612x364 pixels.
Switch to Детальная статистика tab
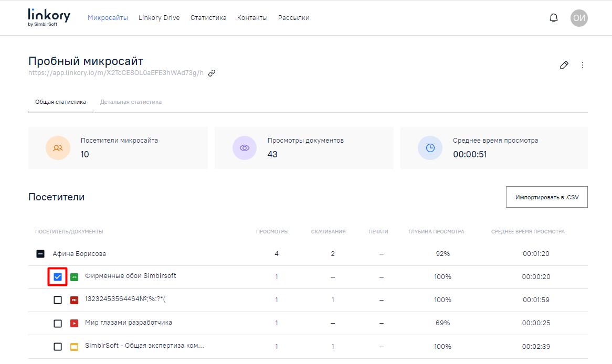pyautogui.click(x=131, y=102)
